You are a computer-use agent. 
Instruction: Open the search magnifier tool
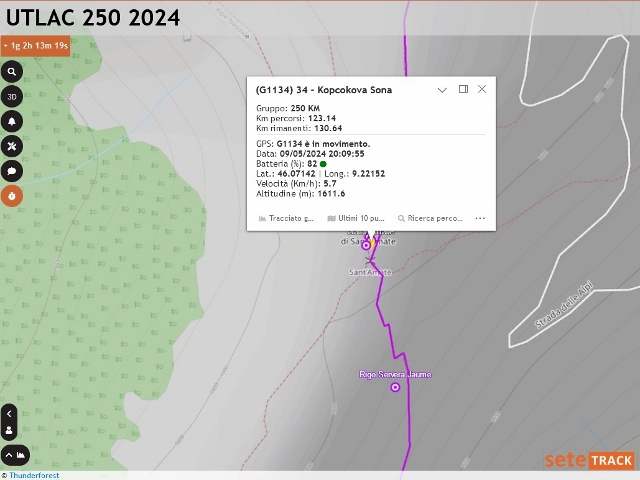coord(12,72)
